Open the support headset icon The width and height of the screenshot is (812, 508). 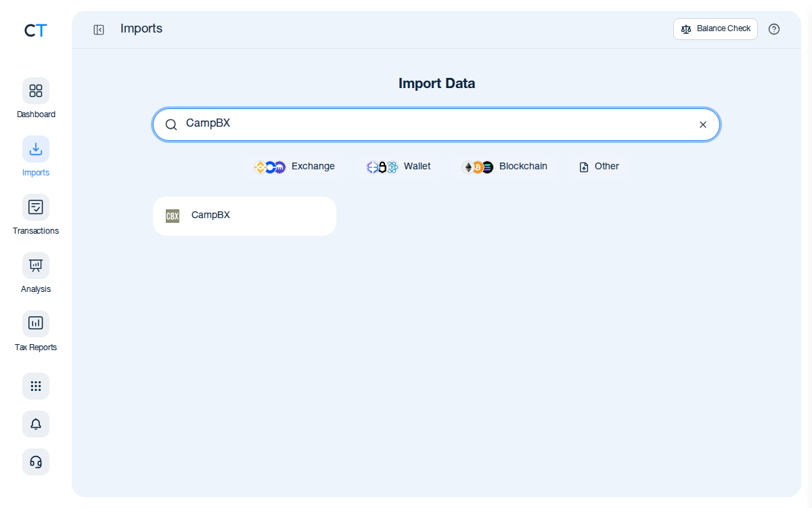36,462
